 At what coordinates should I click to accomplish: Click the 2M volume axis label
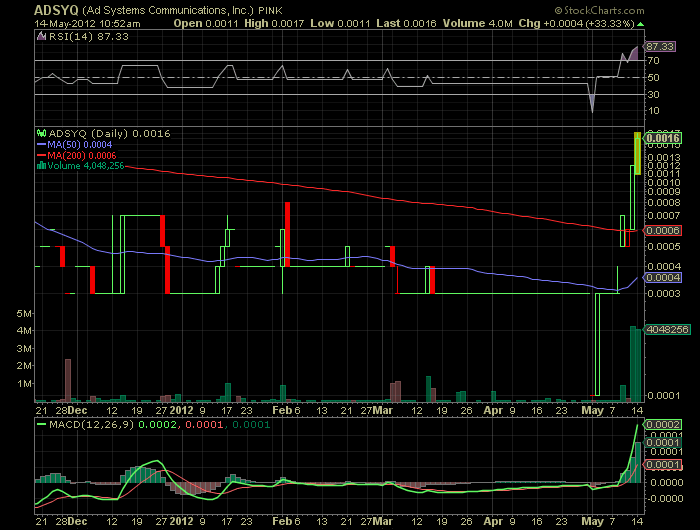(x=24, y=366)
